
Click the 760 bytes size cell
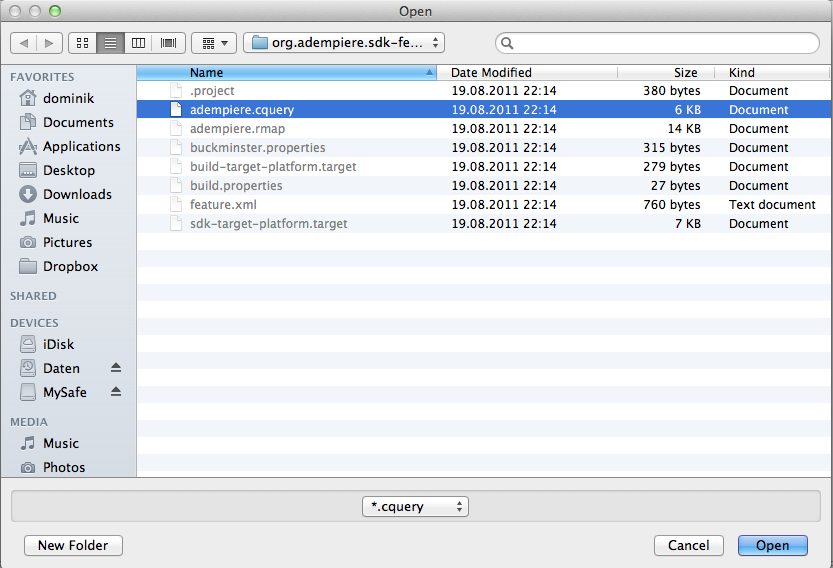(x=672, y=205)
